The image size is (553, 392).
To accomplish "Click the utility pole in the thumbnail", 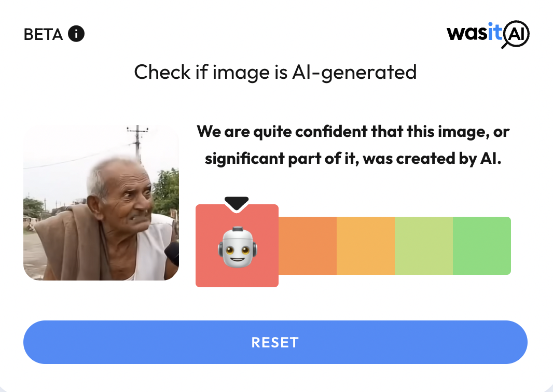I will coord(137,143).
